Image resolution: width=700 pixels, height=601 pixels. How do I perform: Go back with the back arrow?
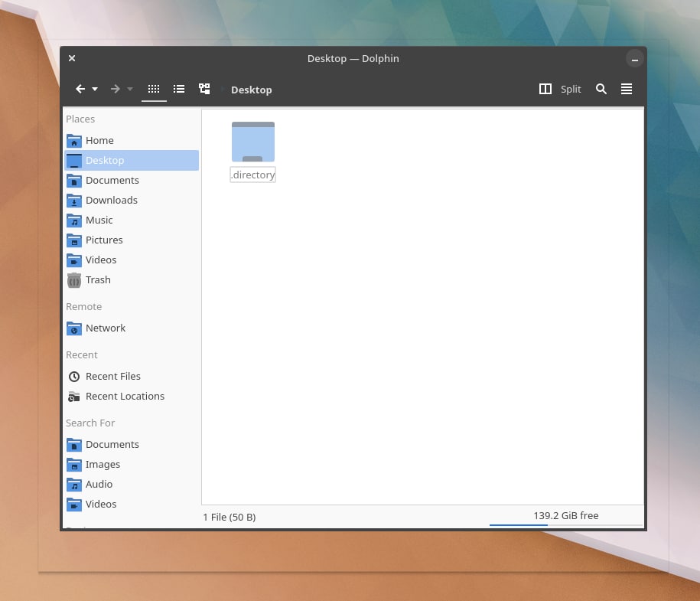(80, 89)
